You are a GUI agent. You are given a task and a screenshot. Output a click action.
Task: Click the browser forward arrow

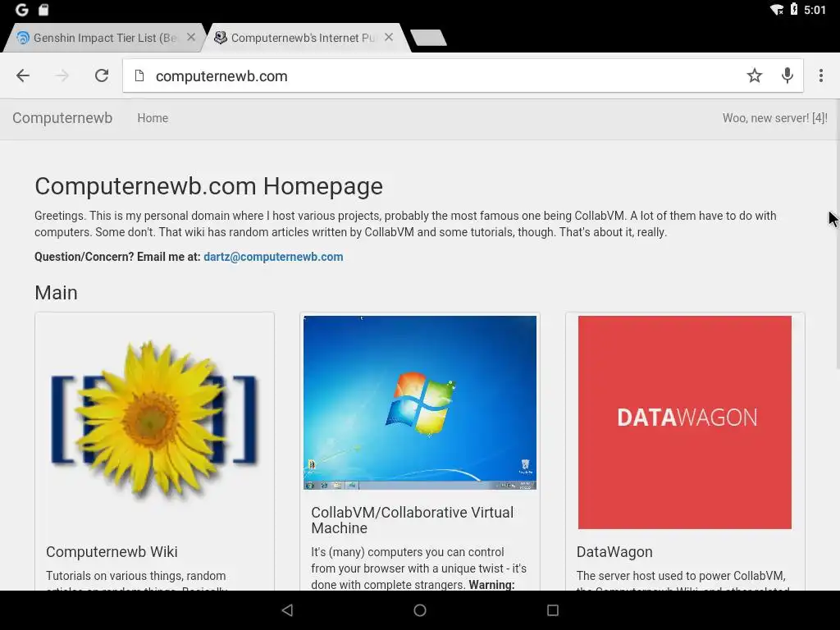click(x=62, y=75)
